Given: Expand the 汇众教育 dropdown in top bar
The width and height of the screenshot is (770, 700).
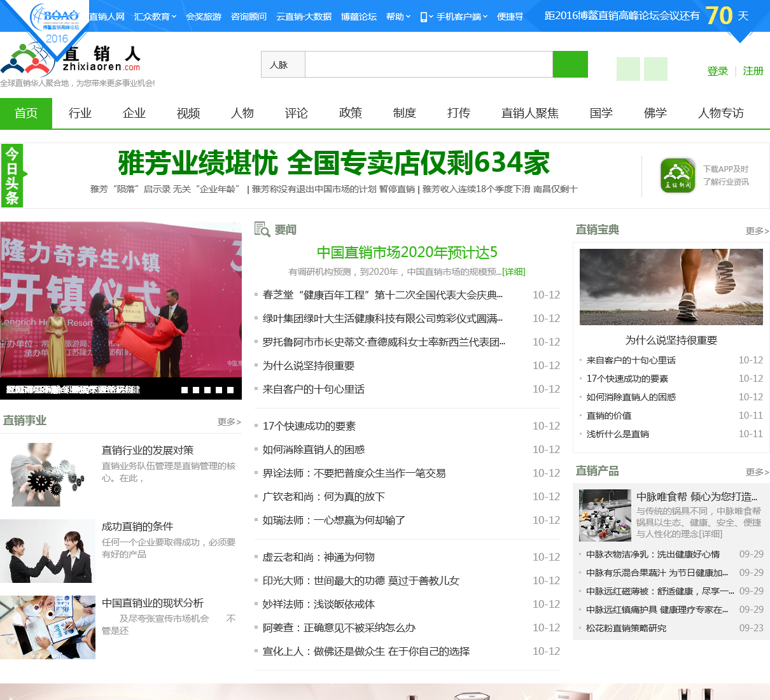Looking at the screenshot, I should point(155,17).
